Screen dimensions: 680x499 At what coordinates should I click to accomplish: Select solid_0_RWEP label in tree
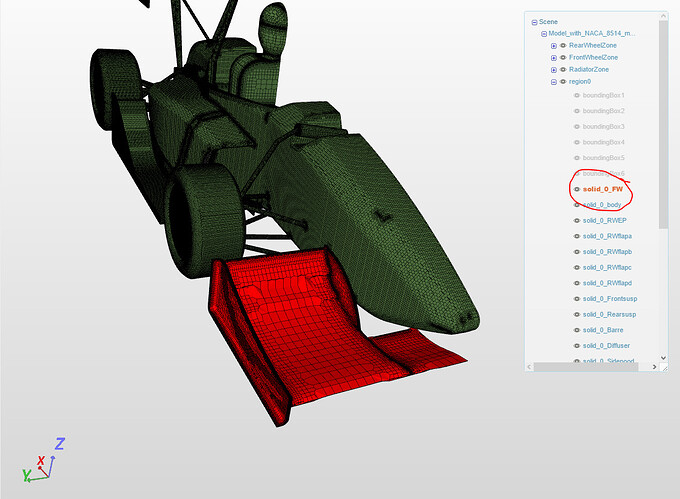coord(605,221)
